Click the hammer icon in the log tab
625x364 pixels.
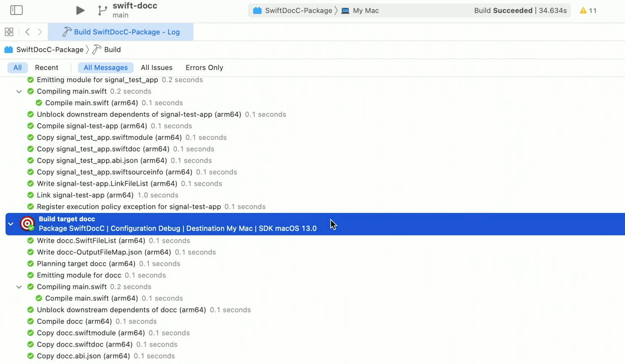[67, 32]
